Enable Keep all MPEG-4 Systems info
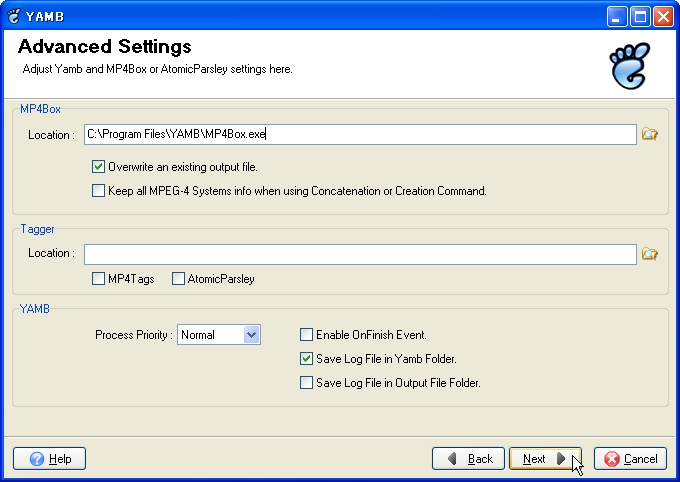680x482 pixels. click(98, 190)
